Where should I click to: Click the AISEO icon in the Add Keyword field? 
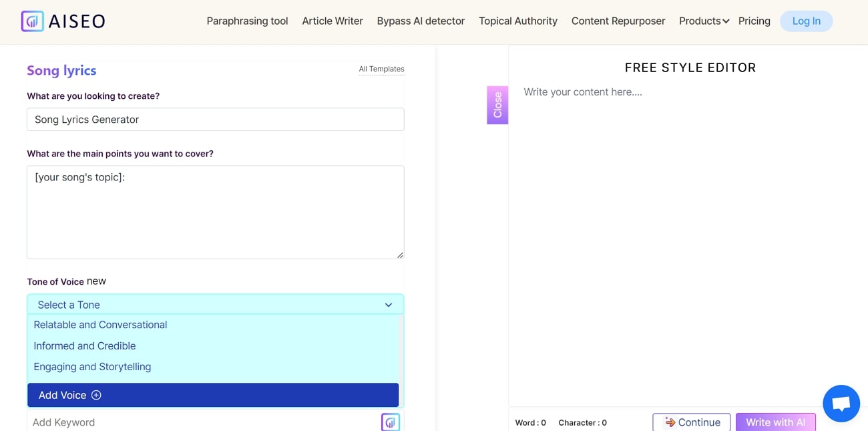pos(391,422)
